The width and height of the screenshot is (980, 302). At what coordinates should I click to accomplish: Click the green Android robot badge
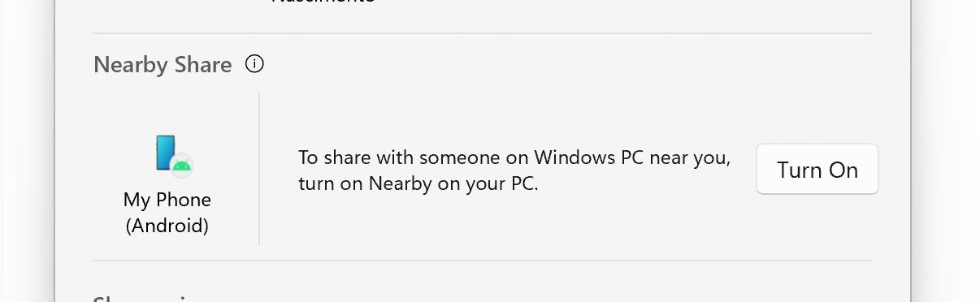[181, 165]
